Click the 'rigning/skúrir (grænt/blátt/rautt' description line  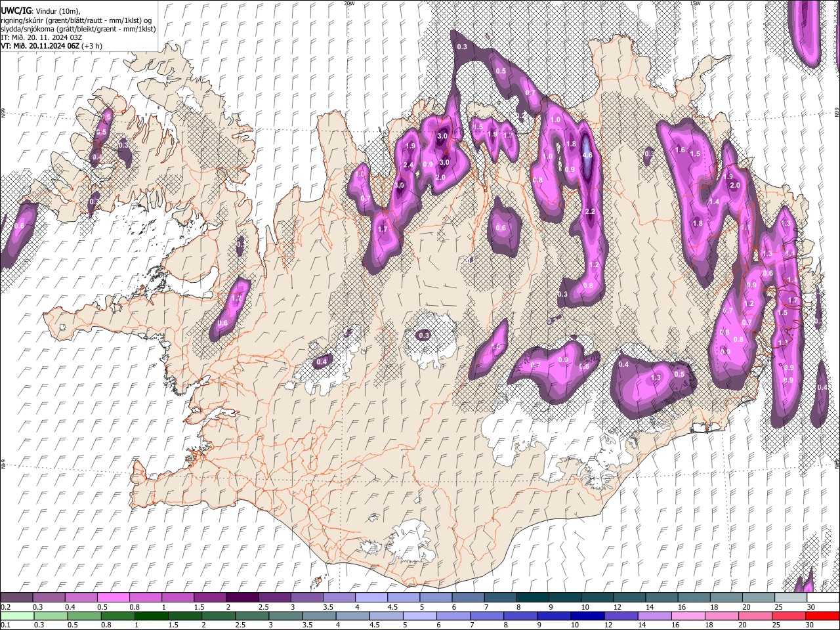click(77, 20)
